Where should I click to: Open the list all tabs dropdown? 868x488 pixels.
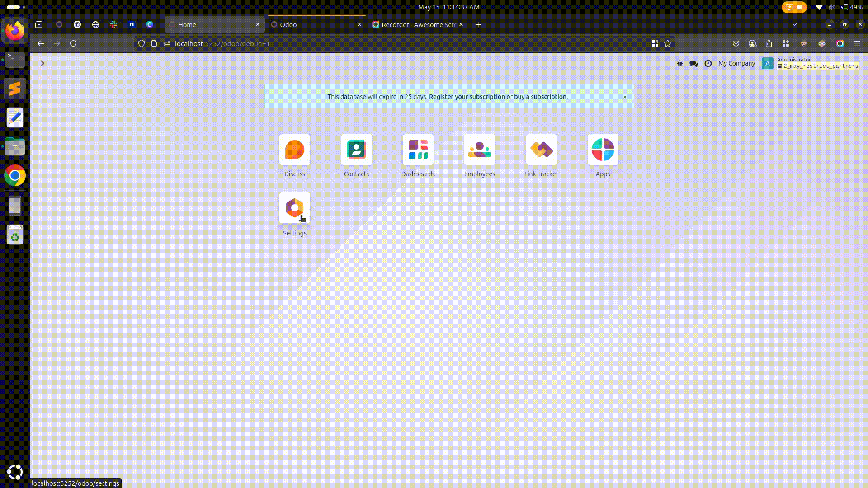click(x=795, y=24)
